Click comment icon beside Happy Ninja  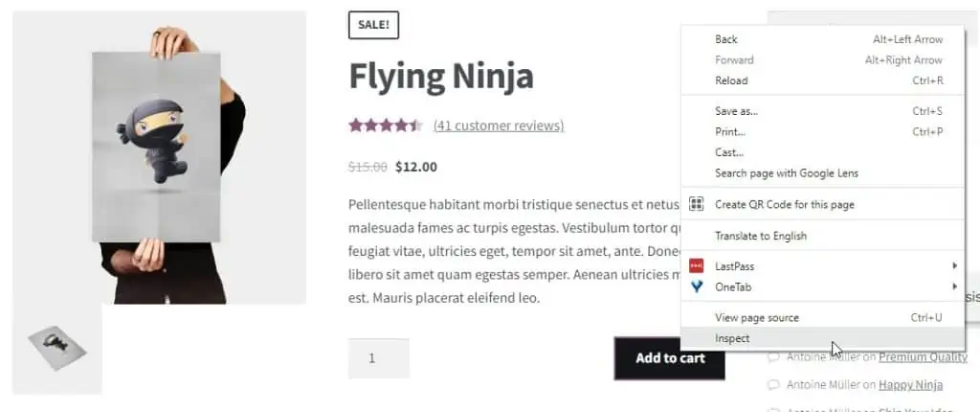pyautogui.click(x=773, y=385)
